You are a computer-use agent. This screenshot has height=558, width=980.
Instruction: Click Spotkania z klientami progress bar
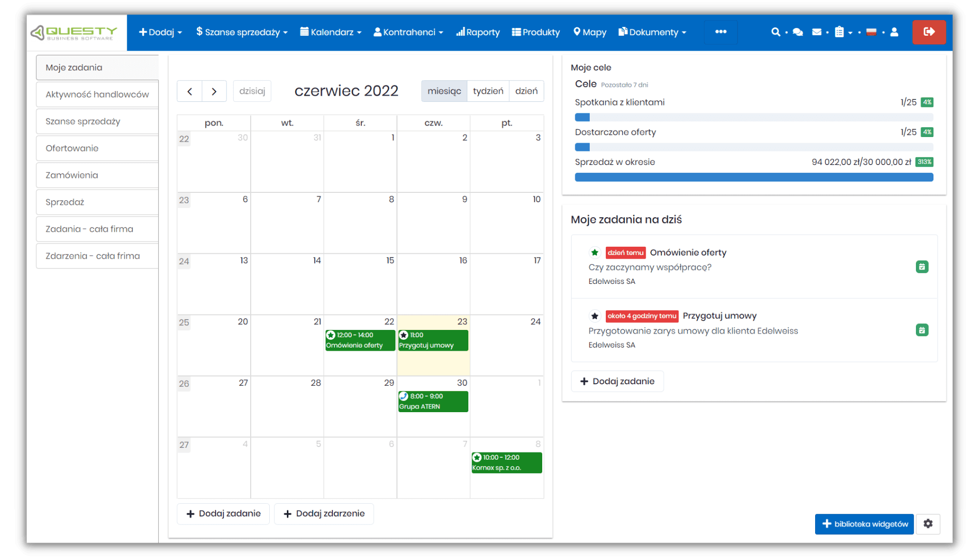click(x=754, y=117)
